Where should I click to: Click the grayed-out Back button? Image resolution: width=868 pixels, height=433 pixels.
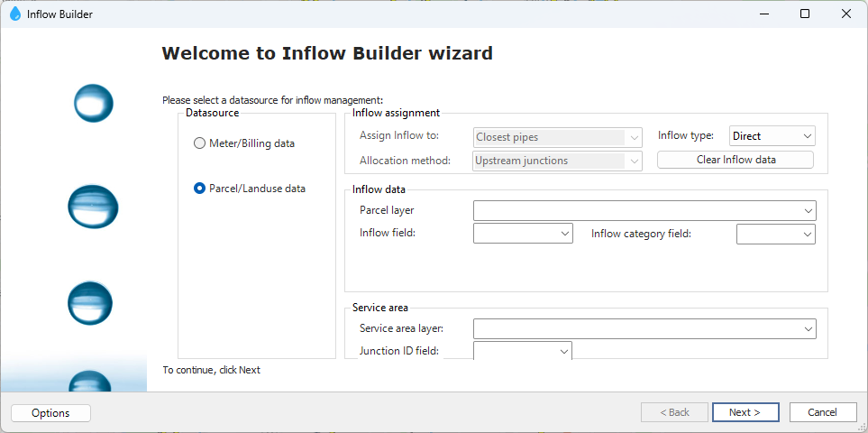coord(674,412)
